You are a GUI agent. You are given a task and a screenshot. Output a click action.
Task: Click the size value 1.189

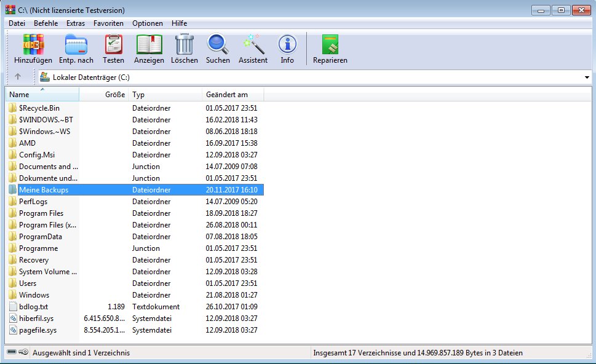point(116,307)
